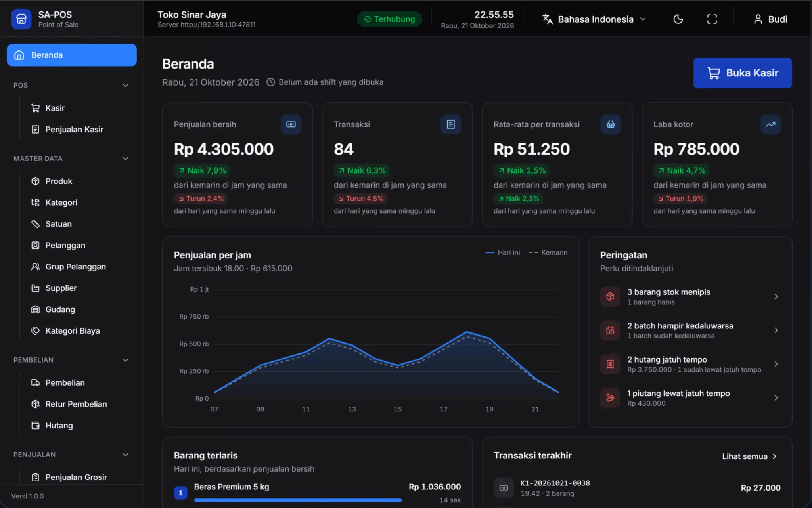Click the Pelanggan contact icon
Viewport: 812px width, 508px height.
click(35, 245)
